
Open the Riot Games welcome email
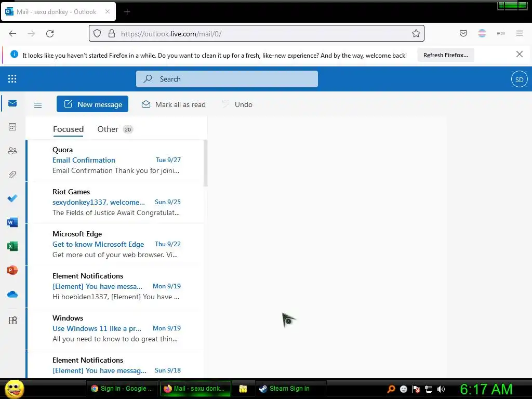pos(115,202)
